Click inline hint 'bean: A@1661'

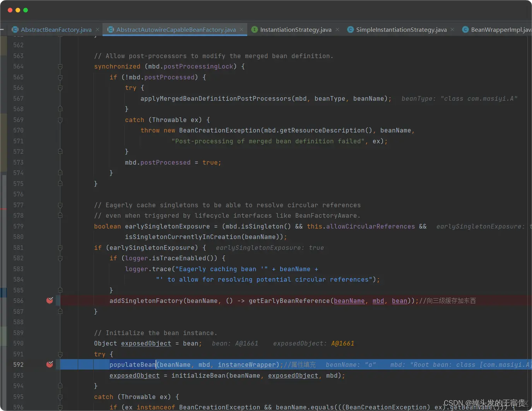tap(235, 344)
